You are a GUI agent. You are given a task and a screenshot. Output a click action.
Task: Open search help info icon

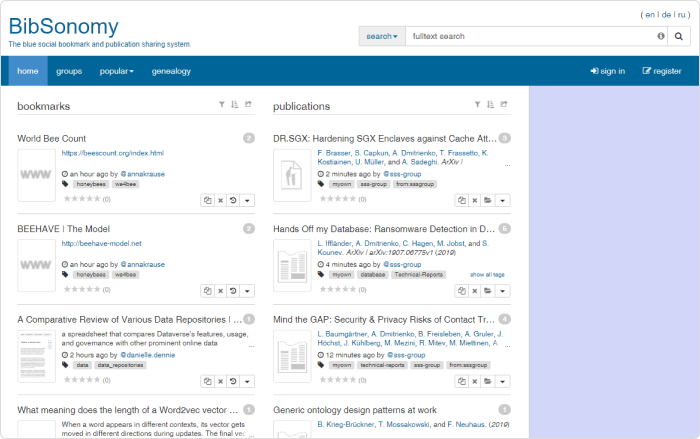661,36
